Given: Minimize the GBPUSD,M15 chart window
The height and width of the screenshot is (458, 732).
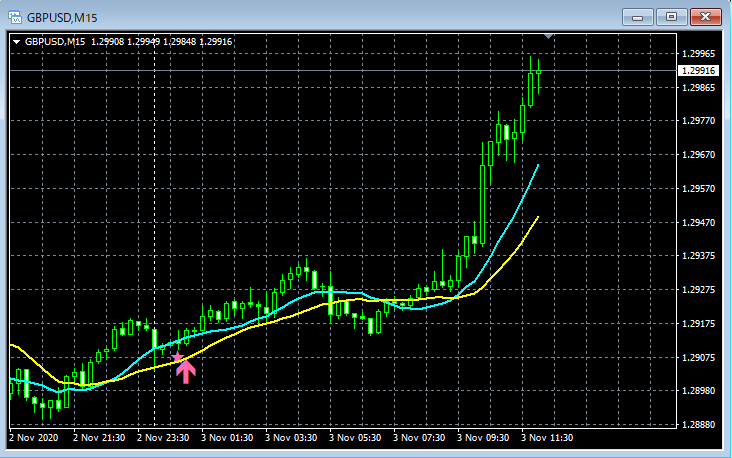Looking at the screenshot, I should [637, 17].
